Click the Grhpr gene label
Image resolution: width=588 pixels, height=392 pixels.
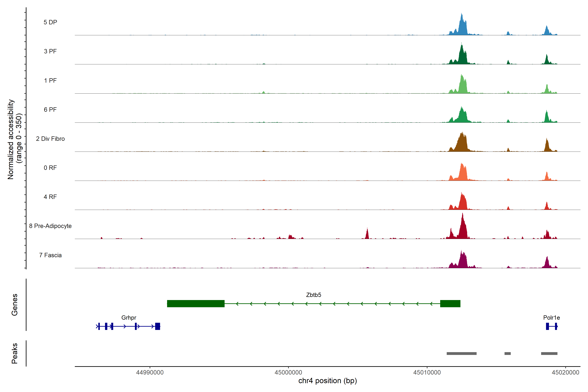coord(129,318)
